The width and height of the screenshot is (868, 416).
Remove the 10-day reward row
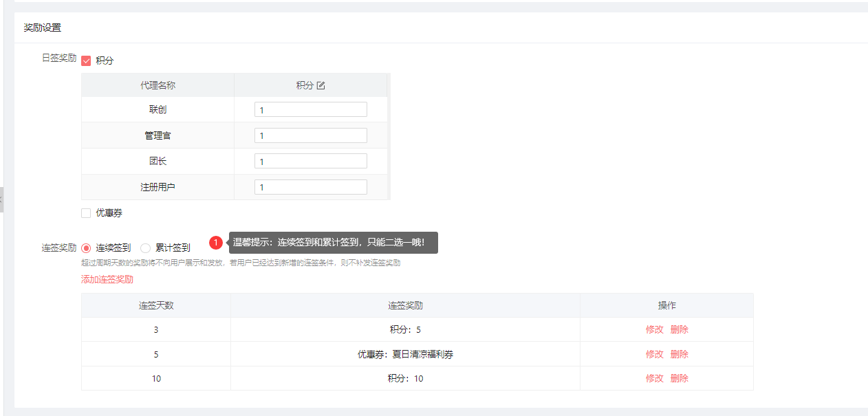(679, 378)
